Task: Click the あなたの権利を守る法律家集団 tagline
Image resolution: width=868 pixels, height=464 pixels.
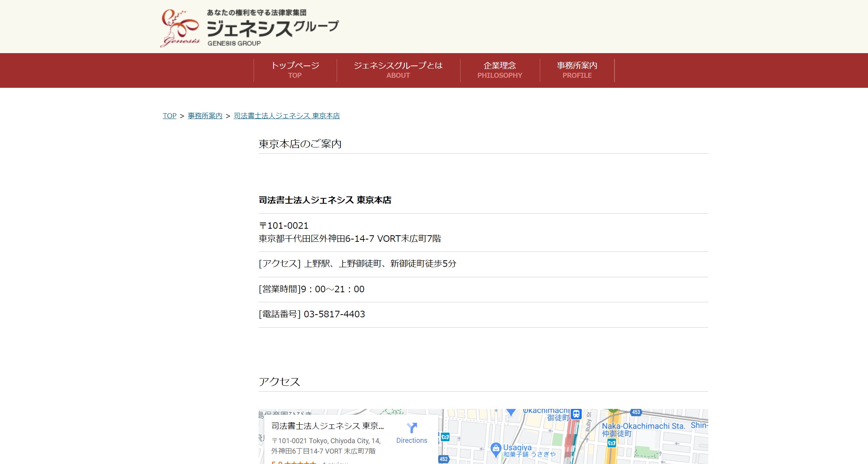Action: pyautogui.click(x=257, y=13)
